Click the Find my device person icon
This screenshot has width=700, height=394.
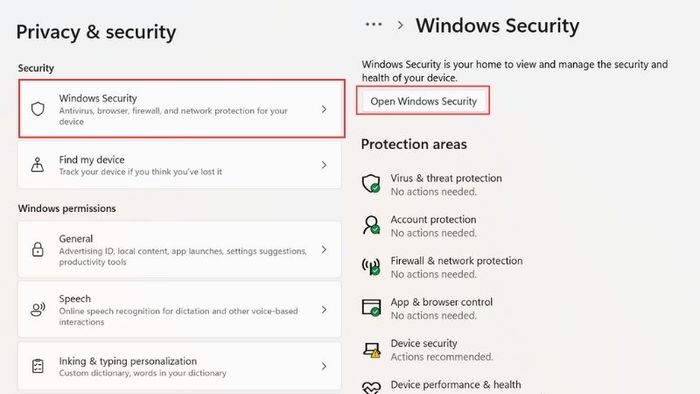click(38, 165)
